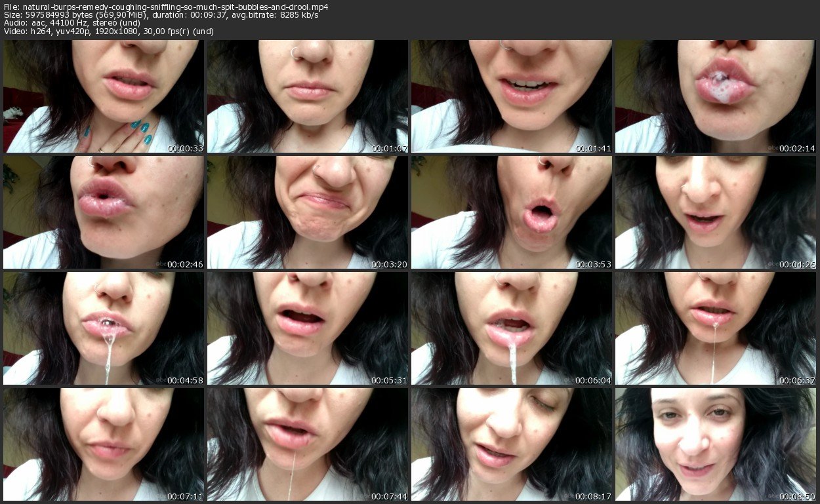Screen dimensions: 820x504
Task: Click the frame at 00:04:58
Action: [104, 328]
